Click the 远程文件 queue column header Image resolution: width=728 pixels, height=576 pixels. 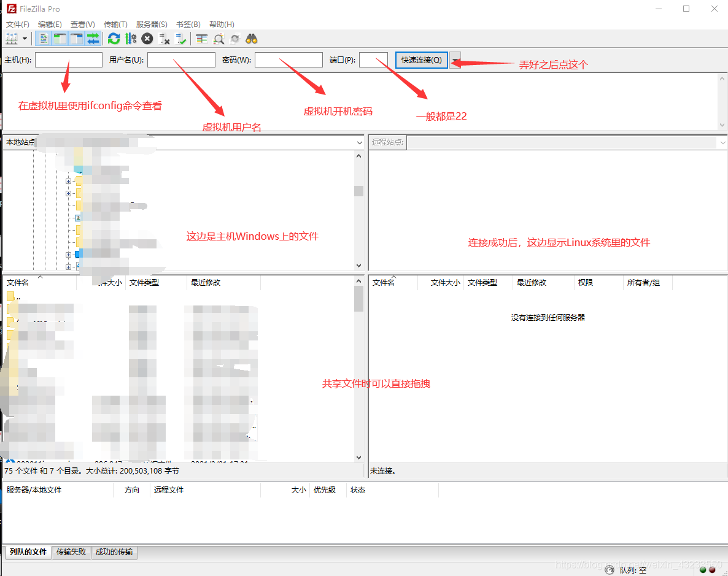click(x=205, y=490)
